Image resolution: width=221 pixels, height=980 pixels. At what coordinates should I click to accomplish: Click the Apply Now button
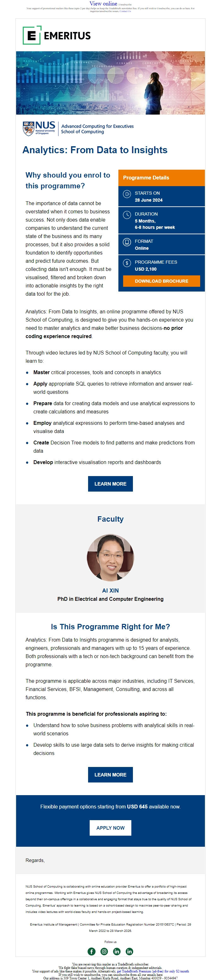tap(110, 828)
